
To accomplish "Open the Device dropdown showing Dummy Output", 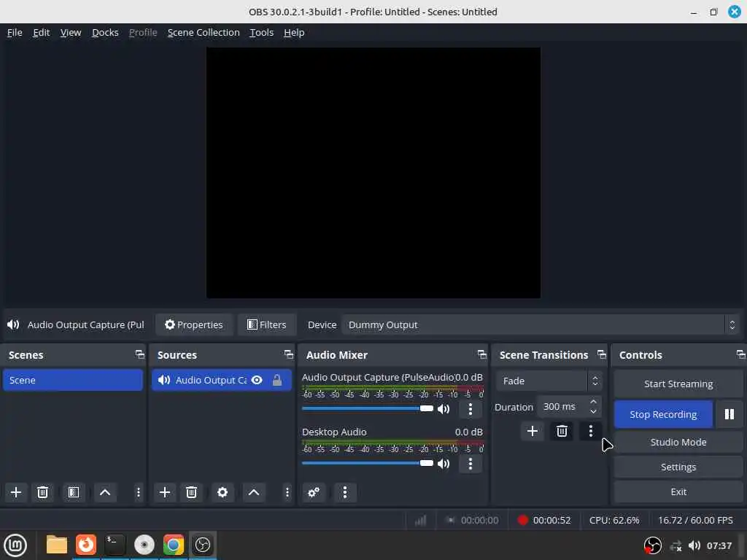I will 541,324.
